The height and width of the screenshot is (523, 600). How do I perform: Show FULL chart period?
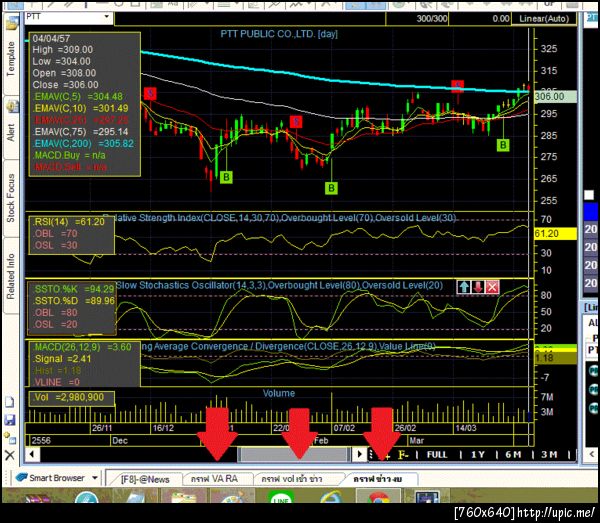[x=437, y=455]
